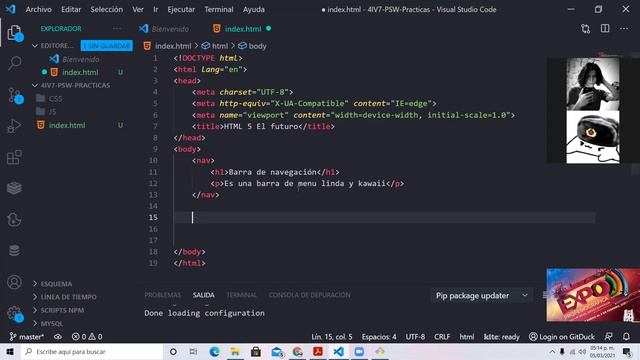Switch to the TERMINAL panel tab
Viewport: 640px width, 360px height.
[242, 295]
